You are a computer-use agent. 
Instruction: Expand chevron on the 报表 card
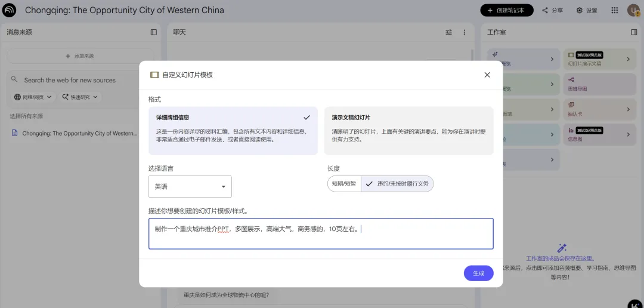pyautogui.click(x=552, y=109)
